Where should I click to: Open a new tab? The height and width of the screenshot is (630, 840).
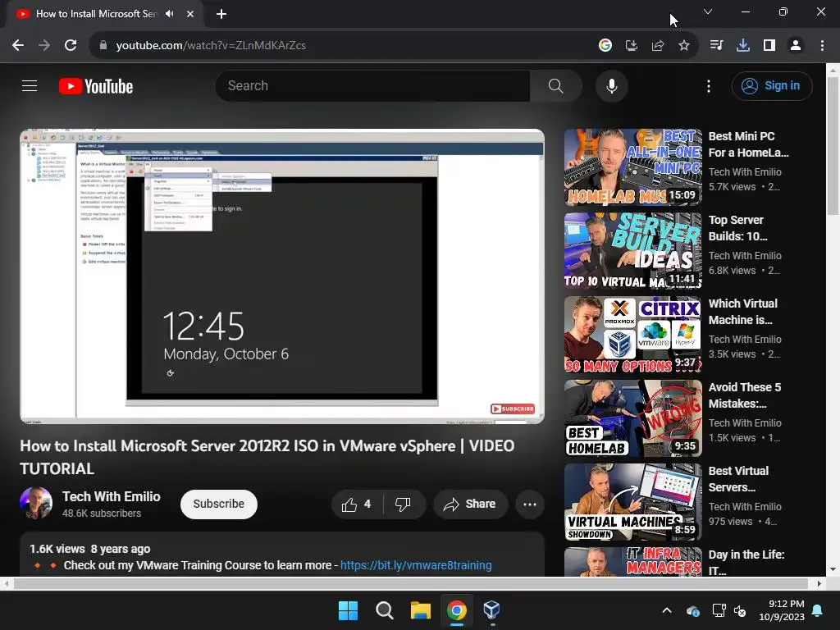coord(221,14)
